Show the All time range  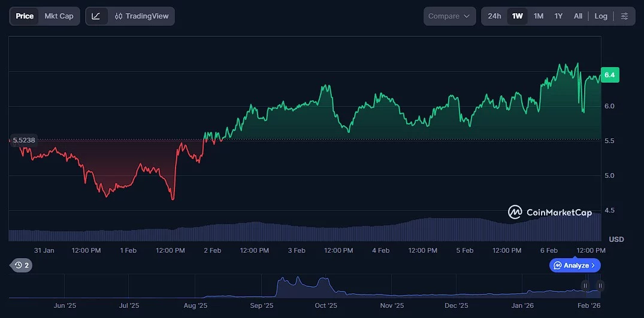(x=578, y=16)
